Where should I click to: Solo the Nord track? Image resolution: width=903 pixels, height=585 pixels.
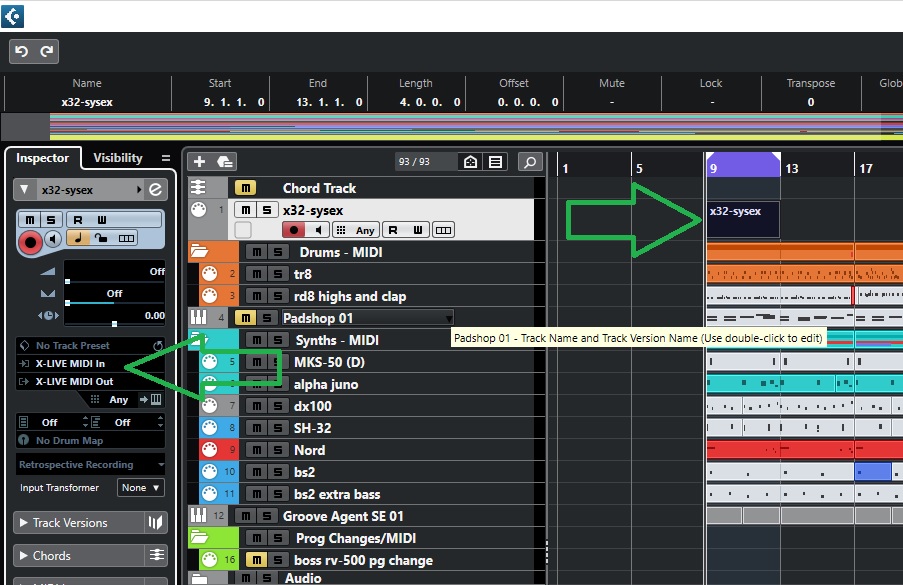pyautogui.click(x=278, y=450)
